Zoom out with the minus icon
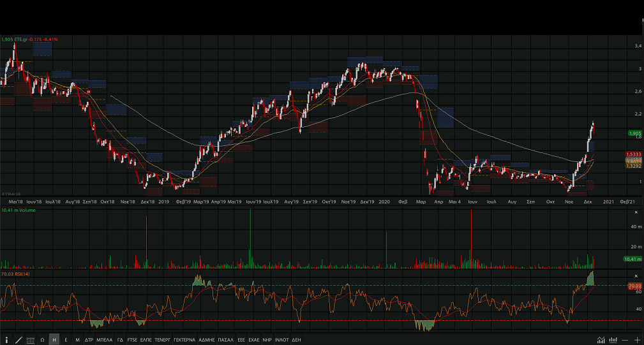Image resolution: width=644 pixels, height=345 pixels. click(x=625, y=340)
